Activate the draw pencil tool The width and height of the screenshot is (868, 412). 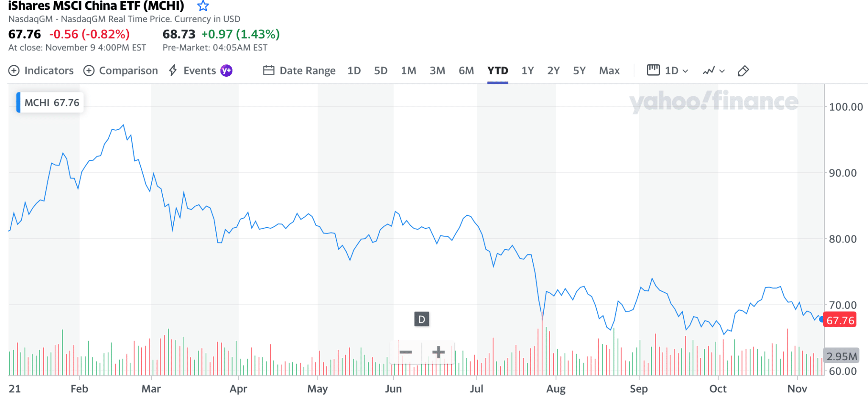[x=743, y=71]
